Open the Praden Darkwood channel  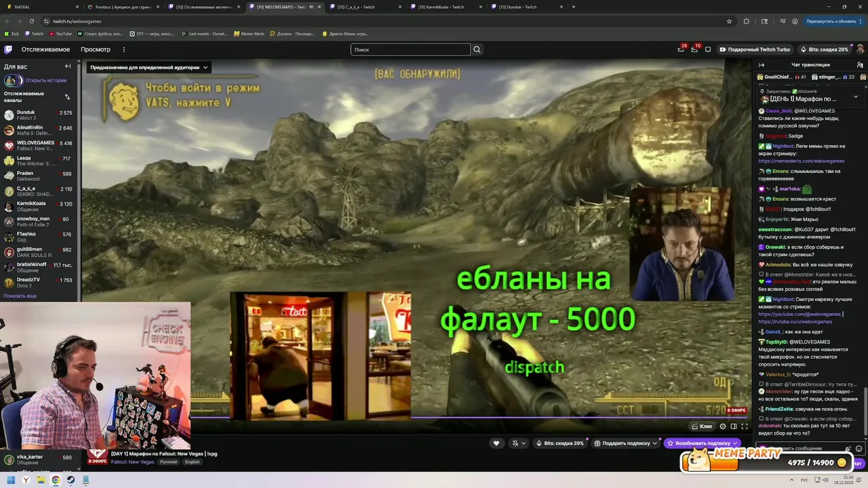(x=39, y=176)
